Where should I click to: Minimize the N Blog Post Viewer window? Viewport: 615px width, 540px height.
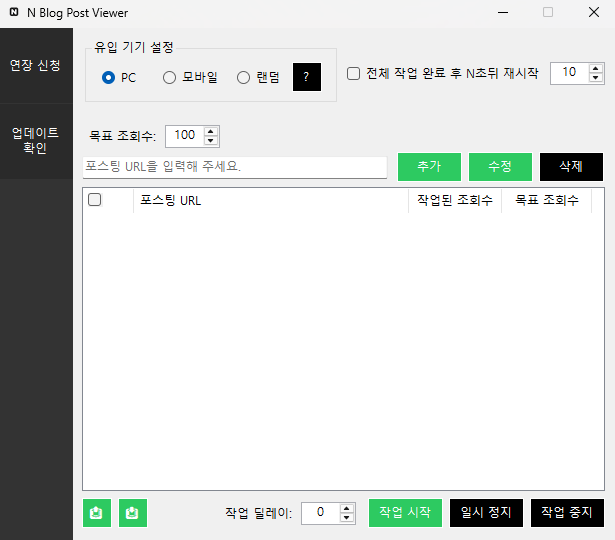[x=503, y=12]
